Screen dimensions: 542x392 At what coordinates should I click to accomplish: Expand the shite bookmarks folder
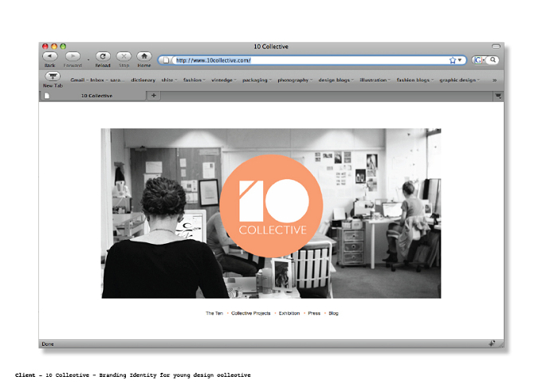169,80
